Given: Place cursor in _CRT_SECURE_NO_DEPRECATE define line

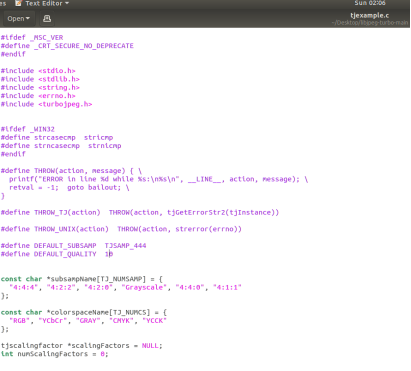Looking at the screenshot, I should 67,46.
